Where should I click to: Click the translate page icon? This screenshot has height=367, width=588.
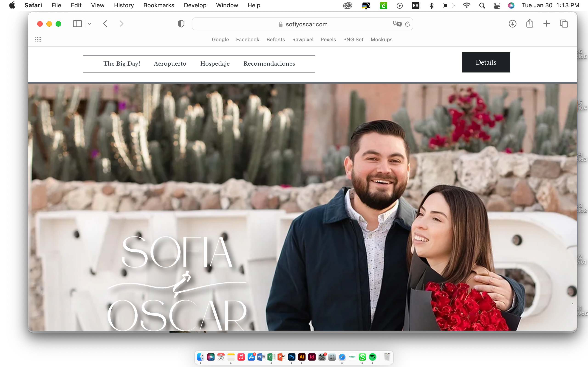click(397, 24)
